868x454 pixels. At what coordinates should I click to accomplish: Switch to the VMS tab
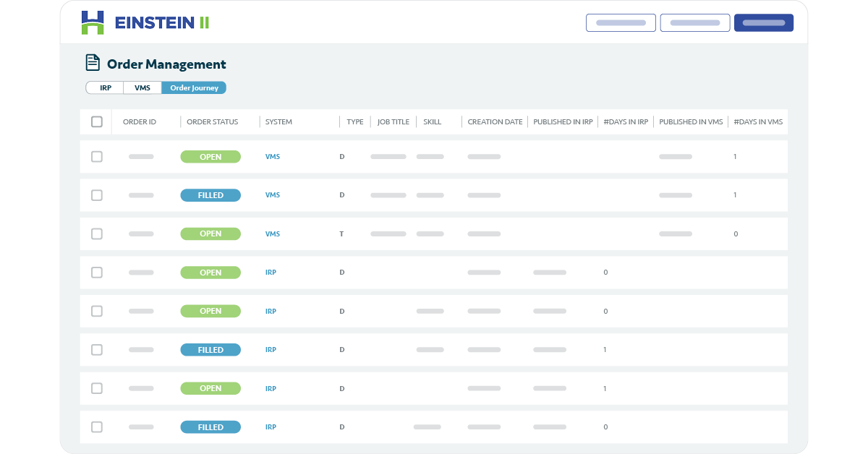click(x=142, y=87)
